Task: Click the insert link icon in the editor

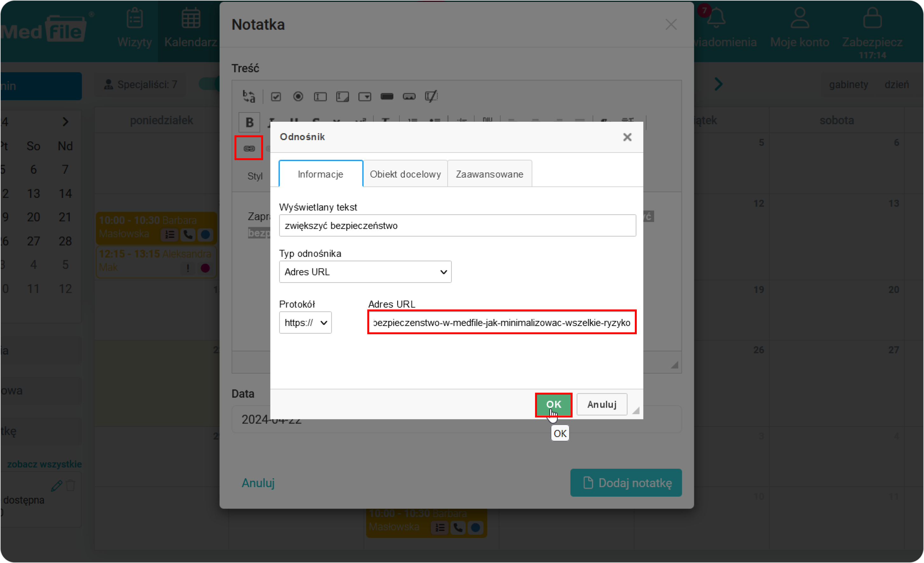Action: pyautogui.click(x=249, y=148)
